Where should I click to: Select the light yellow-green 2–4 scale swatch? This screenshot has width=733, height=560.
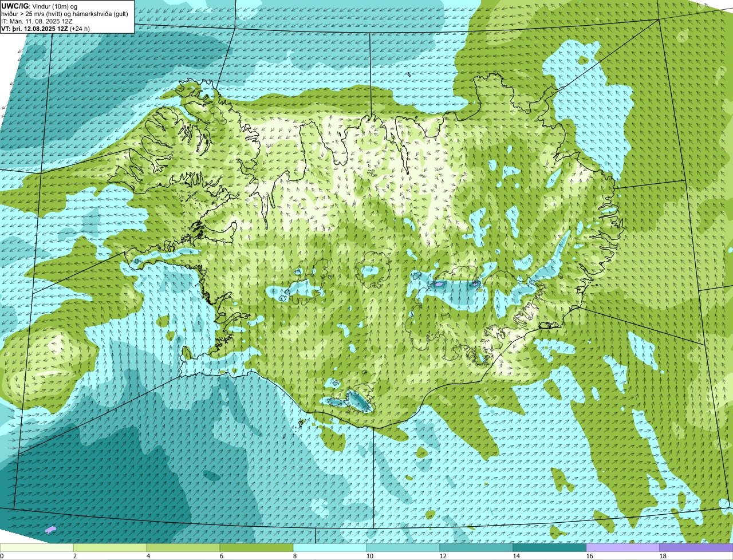[110, 547]
